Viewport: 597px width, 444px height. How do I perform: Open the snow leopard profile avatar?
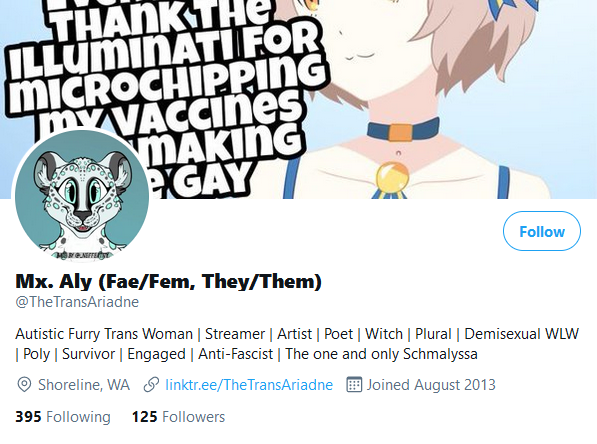[x=82, y=196]
